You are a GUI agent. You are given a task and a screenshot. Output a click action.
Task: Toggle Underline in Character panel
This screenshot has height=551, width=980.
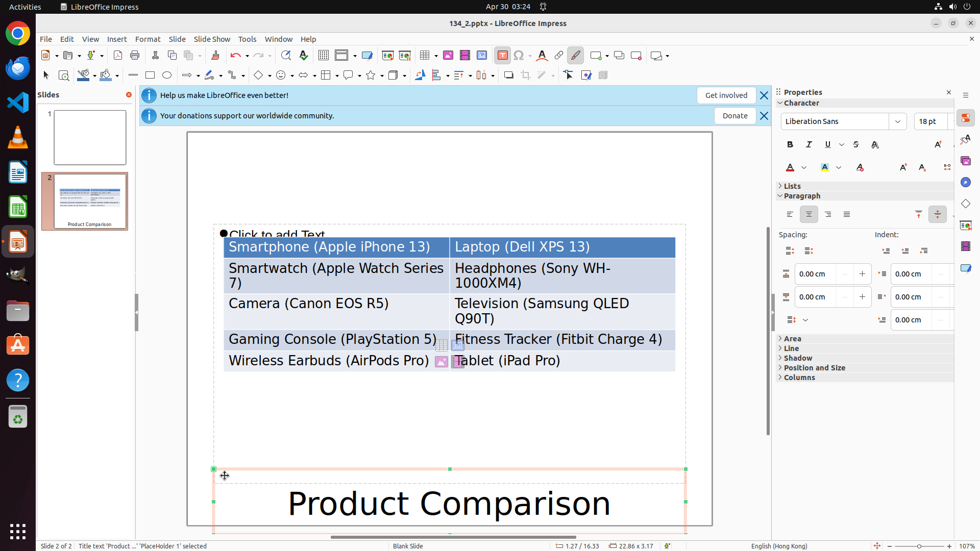[828, 145]
